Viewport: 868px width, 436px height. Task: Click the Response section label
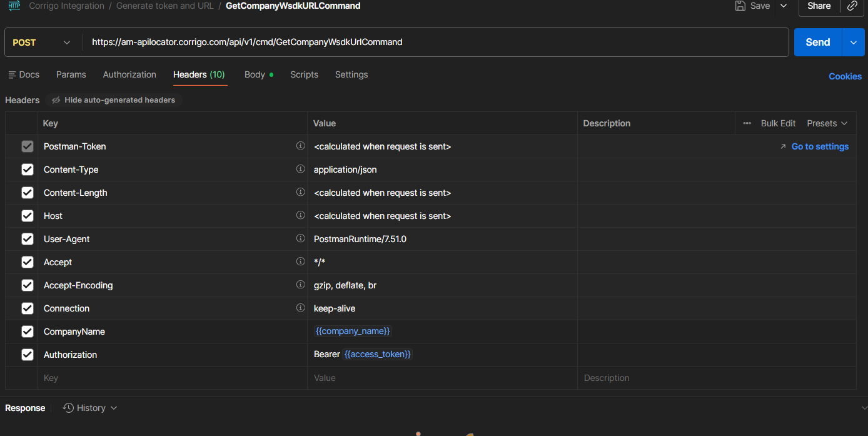coord(25,408)
